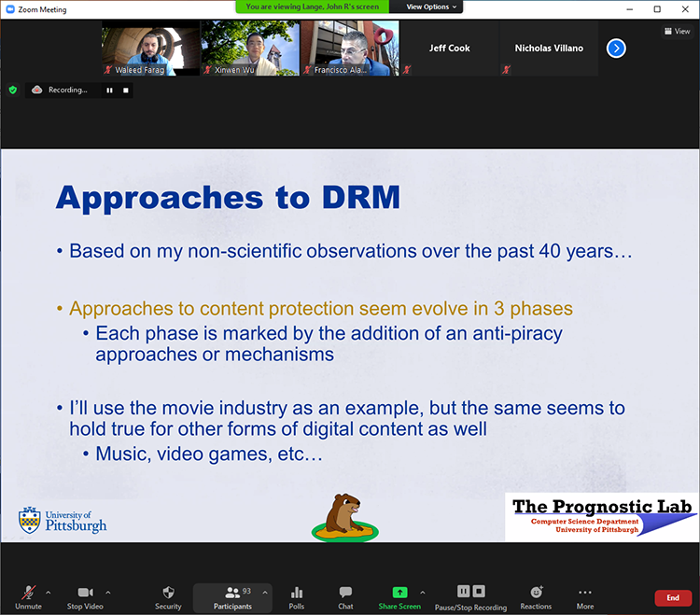Open the Participants panel

pos(232,597)
